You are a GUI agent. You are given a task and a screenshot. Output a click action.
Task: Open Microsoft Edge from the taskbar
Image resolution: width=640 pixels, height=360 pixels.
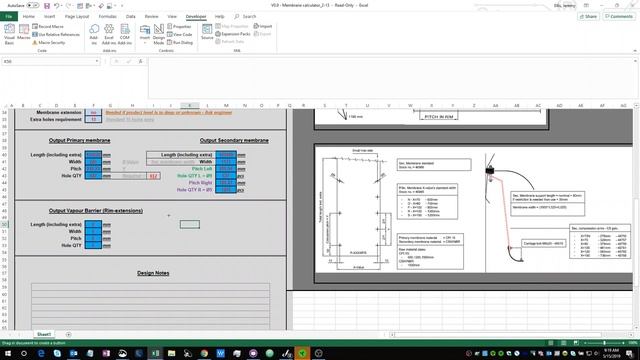pyautogui.click(x=41, y=353)
